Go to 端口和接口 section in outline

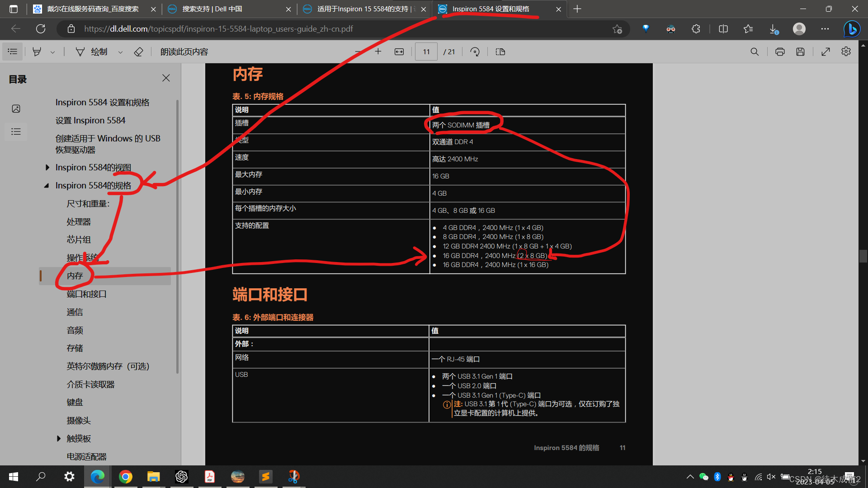click(86, 294)
